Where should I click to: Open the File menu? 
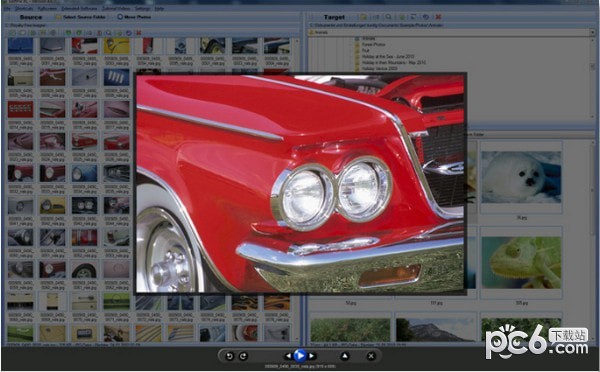coord(7,8)
